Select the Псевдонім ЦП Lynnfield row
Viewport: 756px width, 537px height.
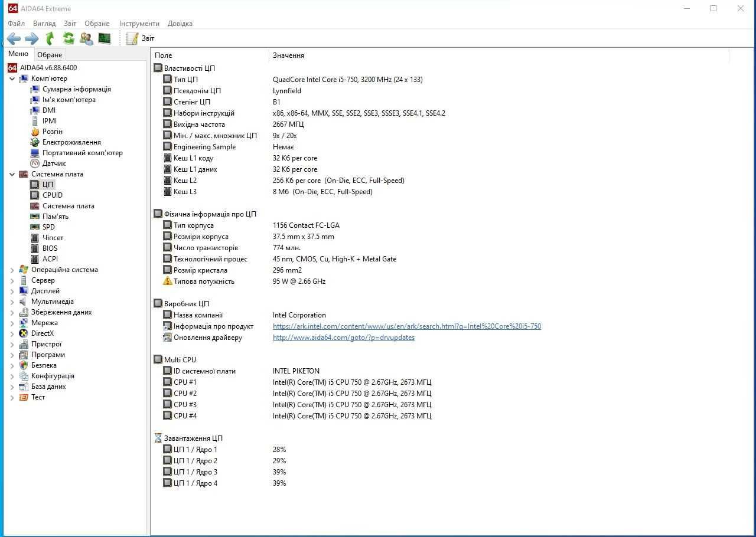440,91
